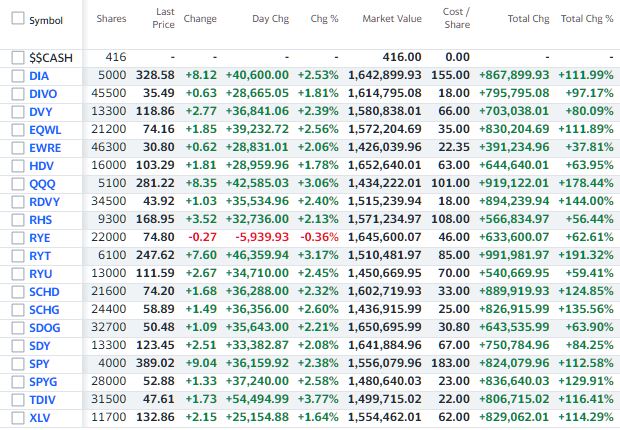Screen dimensions: 620x430
Task: Mark the XLV row checkbox
Action: (x=18, y=417)
